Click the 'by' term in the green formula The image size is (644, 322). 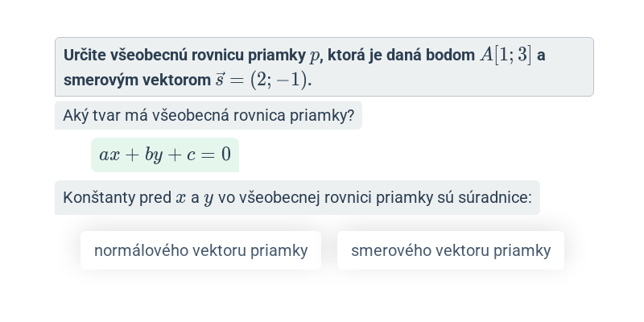tap(154, 155)
